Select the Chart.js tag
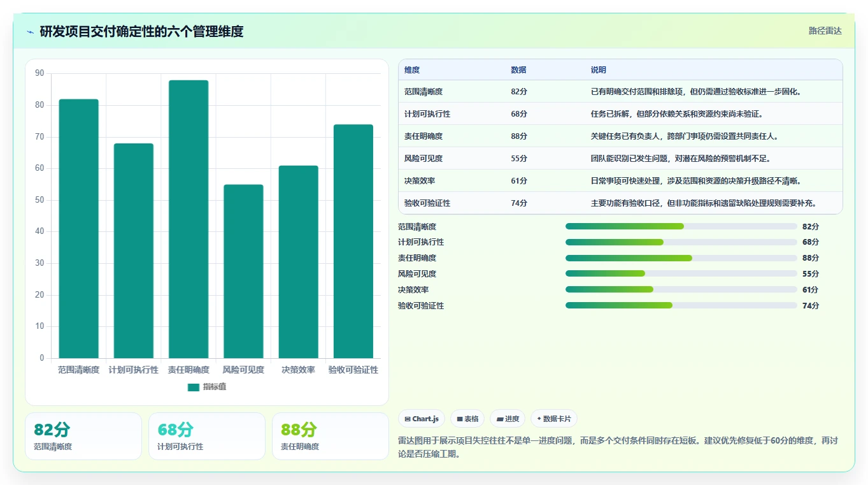 pyautogui.click(x=422, y=419)
